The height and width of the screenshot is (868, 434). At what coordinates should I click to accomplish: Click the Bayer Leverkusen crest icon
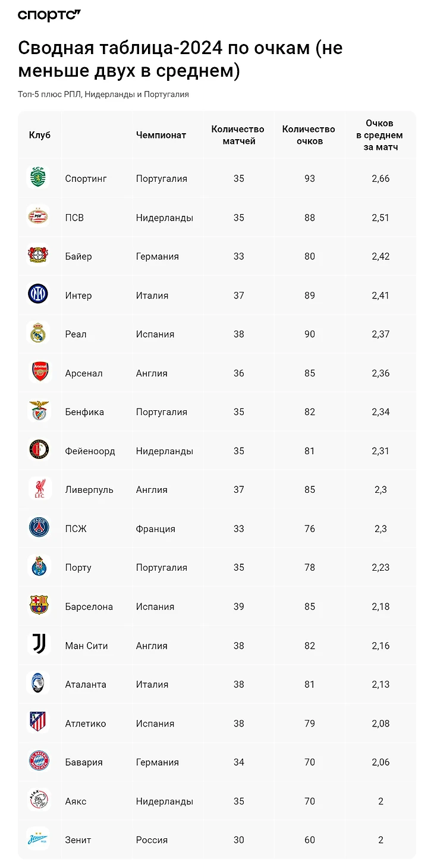pyautogui.click(x=39, y=256)
